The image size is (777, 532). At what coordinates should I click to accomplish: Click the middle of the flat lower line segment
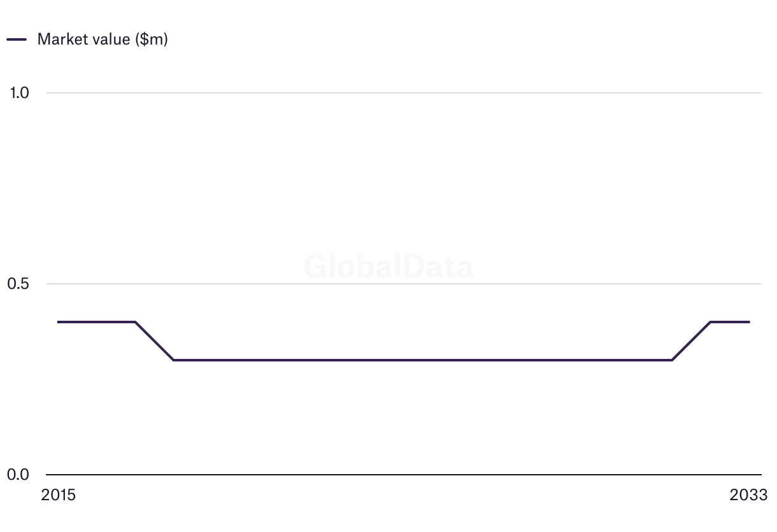click(423, 360)
